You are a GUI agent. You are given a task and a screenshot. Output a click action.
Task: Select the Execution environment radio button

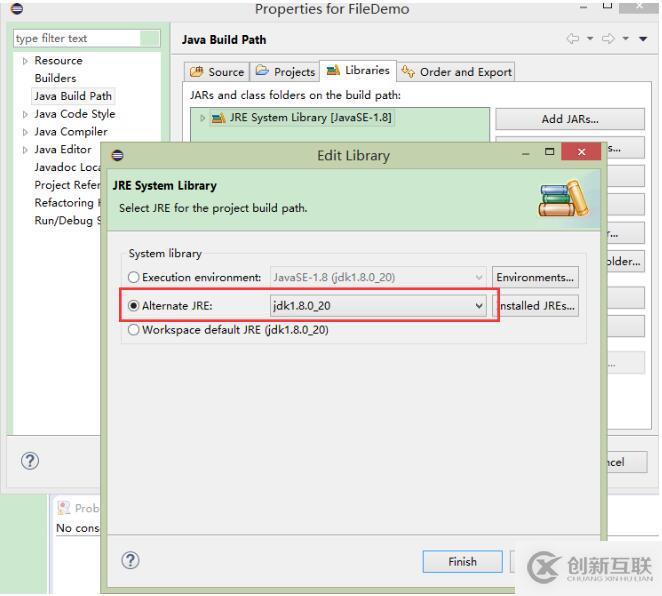click(x=133, y=277)
